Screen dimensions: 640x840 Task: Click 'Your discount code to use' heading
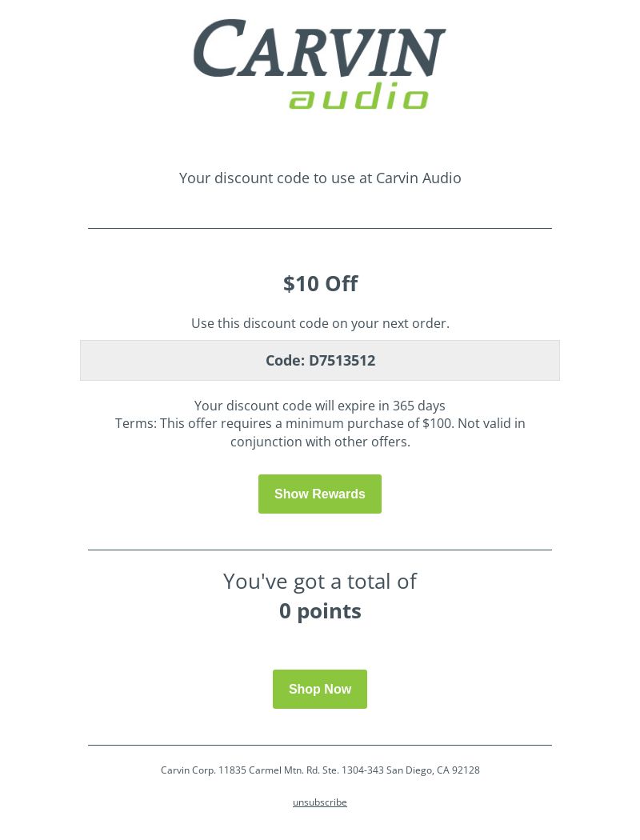coord(320,178)
